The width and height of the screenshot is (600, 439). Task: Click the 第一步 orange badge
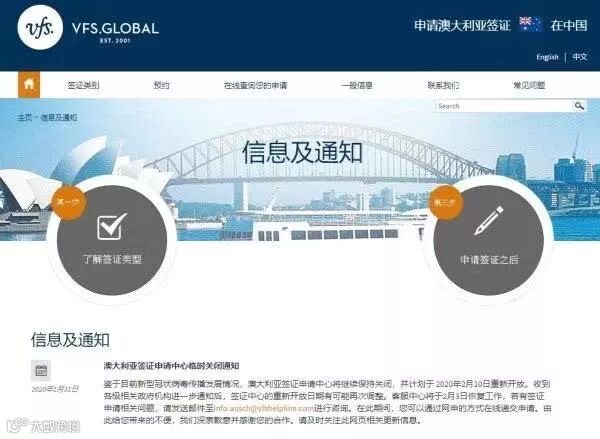tap(68, 202)
